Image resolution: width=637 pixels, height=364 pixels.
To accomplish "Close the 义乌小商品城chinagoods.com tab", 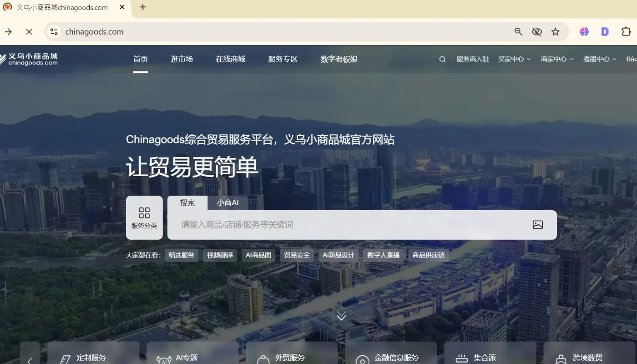I will (123, 7).
